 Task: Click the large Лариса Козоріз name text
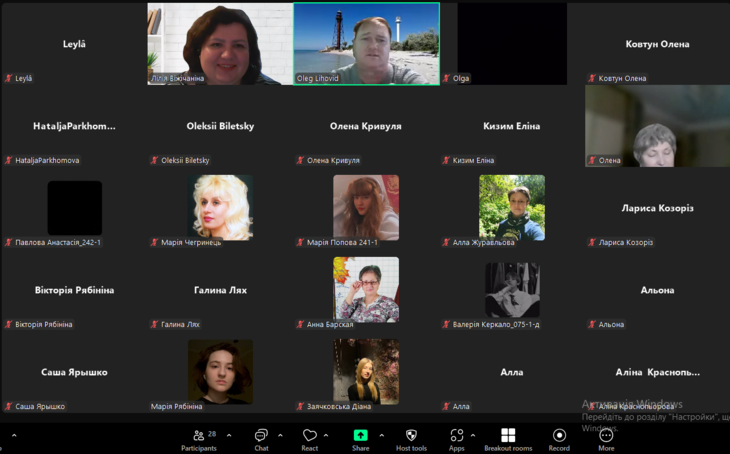click(657, 208)
